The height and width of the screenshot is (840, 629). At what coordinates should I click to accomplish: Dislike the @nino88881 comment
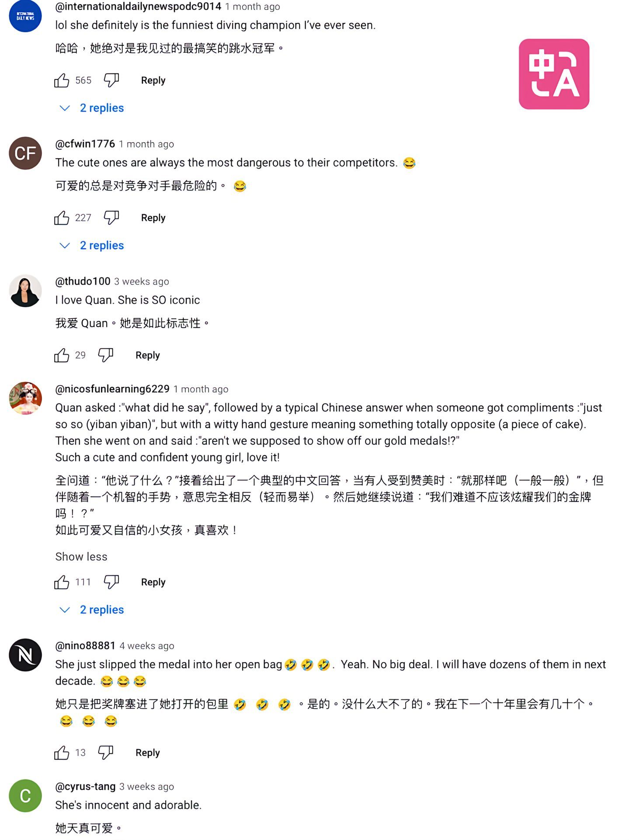coord(106,752)
